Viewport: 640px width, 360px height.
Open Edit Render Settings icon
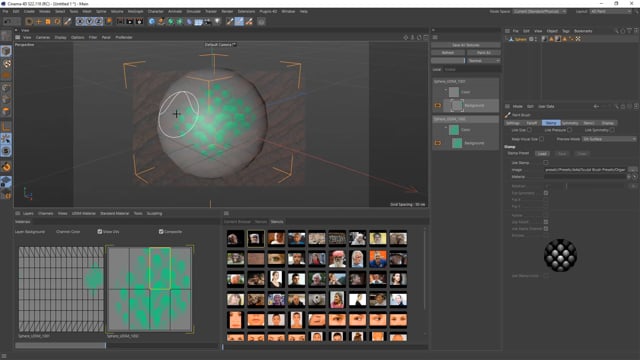click(140, 22)
